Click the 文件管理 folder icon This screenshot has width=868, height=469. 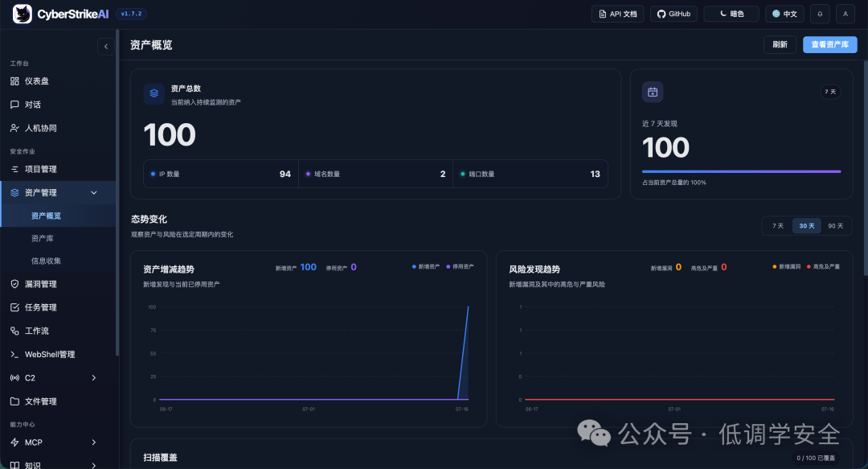click(x=15, y=401)
